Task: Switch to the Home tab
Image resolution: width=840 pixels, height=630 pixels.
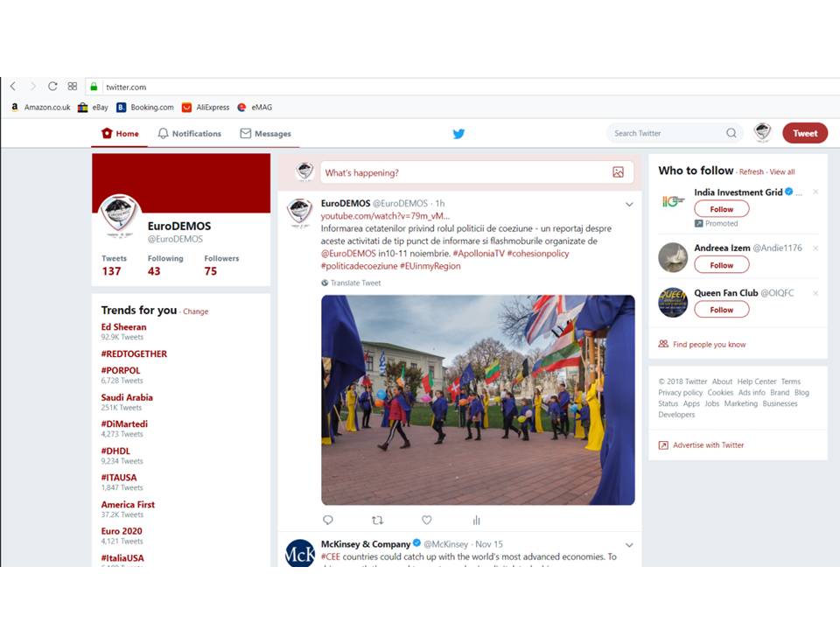Action: point(120,133)
